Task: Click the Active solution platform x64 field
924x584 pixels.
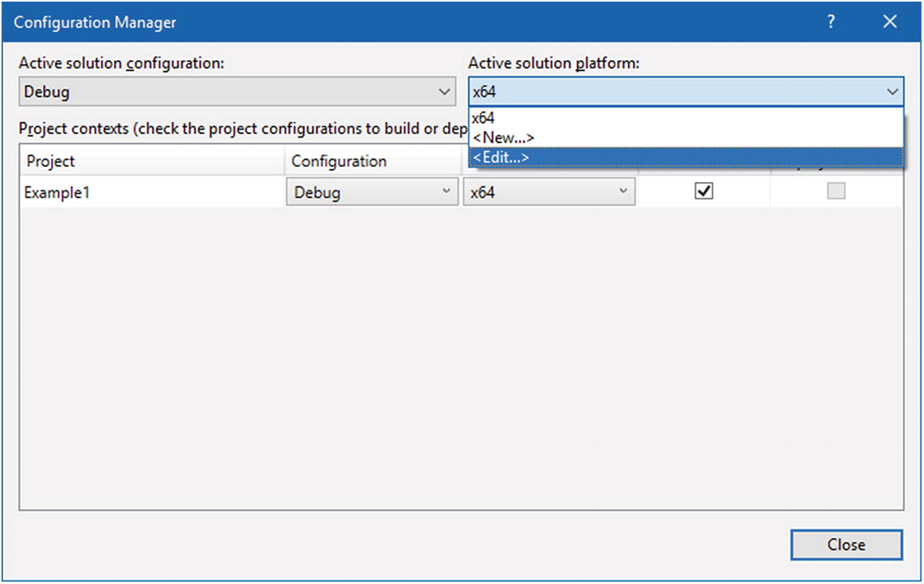Action: 675,92
